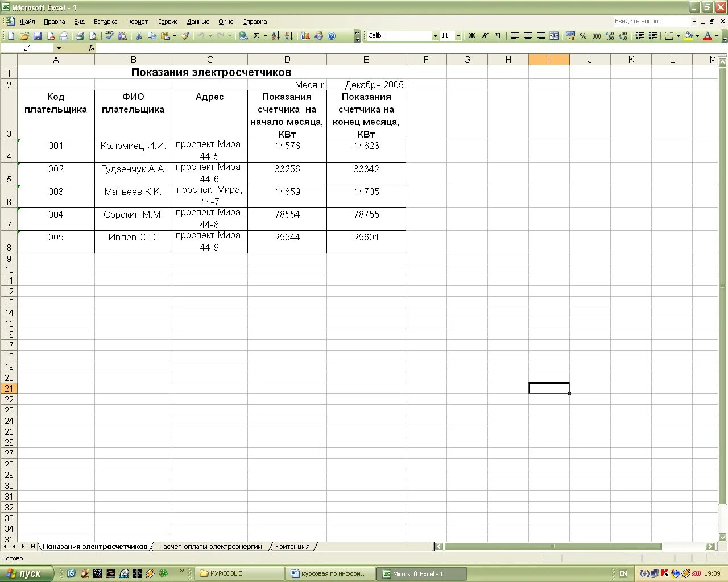
Task: Select the Показания электросчетчиков sheet tab
Action: (95, 547)
